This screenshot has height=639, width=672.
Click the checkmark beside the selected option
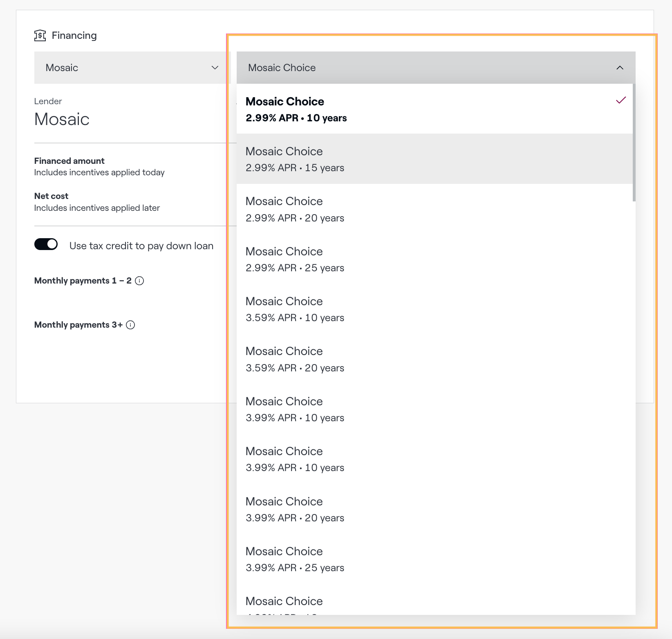click(621, 100)
